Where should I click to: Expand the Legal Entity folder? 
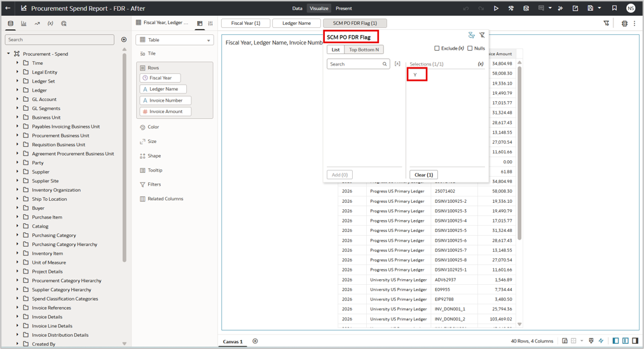[x=17, y=72]
